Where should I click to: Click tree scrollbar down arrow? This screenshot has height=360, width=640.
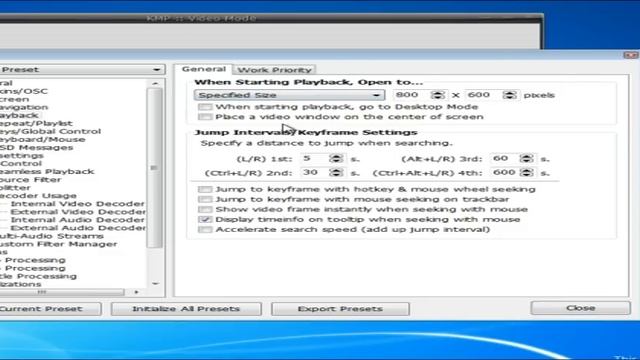click(x=155, y=283)
